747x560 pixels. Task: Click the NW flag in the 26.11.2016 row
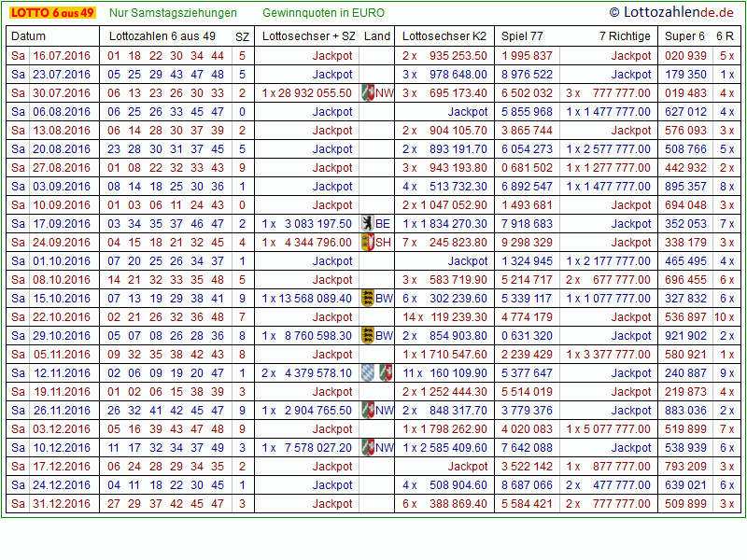coord(368,410)
